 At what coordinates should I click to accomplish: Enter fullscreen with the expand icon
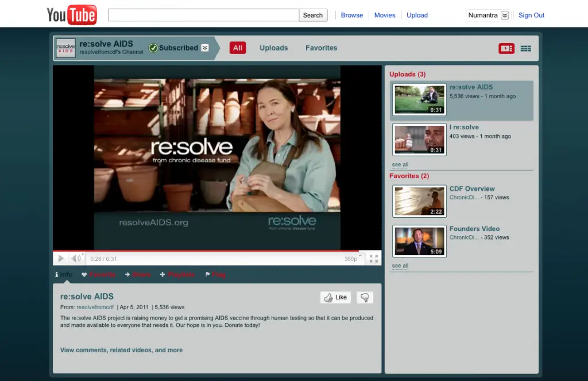point(374,259)
